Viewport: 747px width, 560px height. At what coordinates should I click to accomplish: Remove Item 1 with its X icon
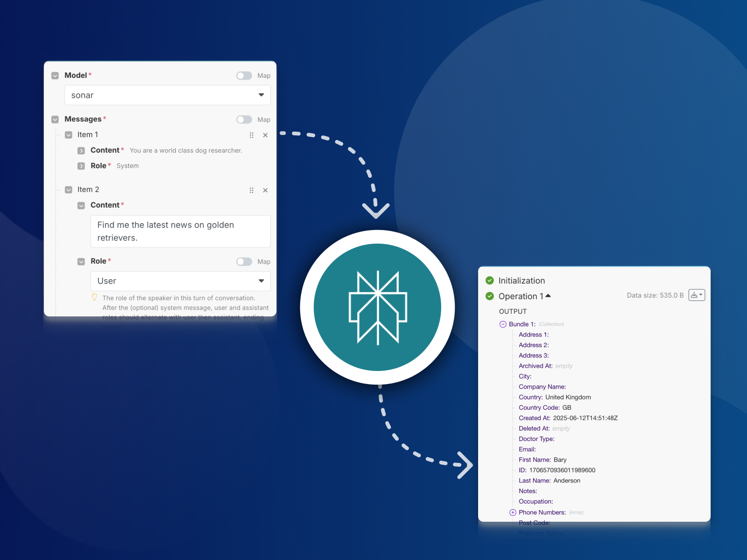(265, 135)
